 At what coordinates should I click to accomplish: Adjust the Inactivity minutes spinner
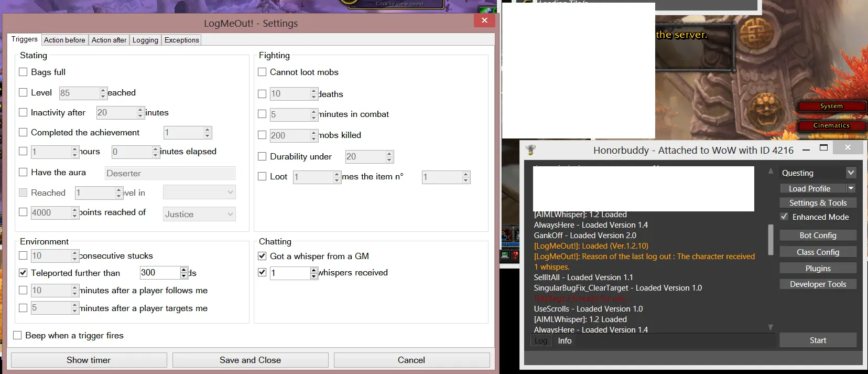point(140,112)
